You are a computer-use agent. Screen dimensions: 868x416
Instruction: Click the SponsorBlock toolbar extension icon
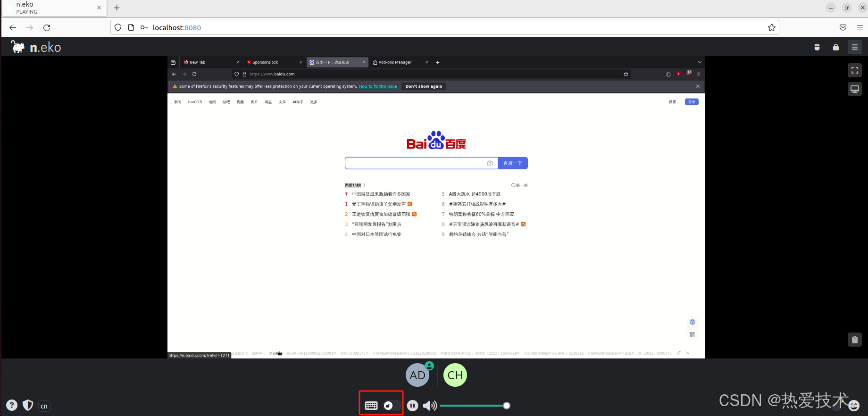(x=678, y=74)
